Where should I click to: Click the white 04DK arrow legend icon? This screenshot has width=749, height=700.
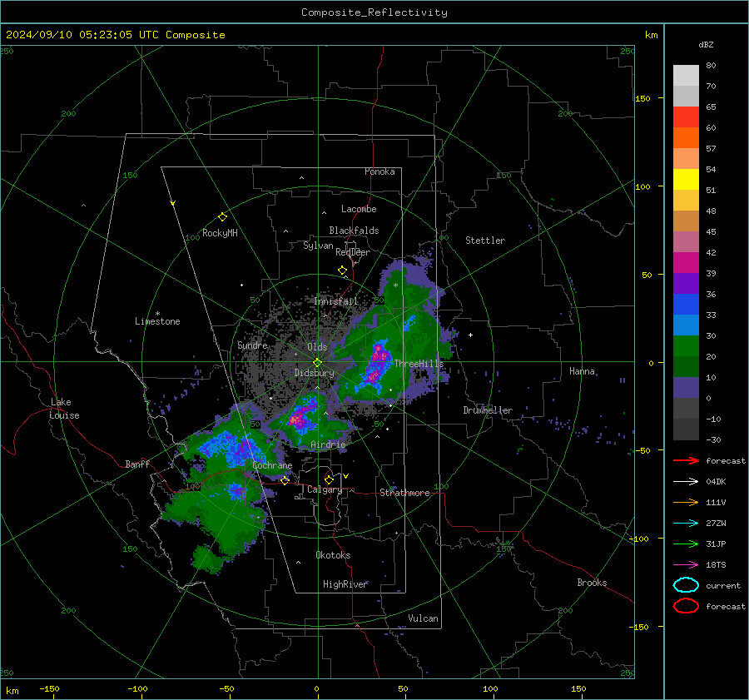pos(686,482)
